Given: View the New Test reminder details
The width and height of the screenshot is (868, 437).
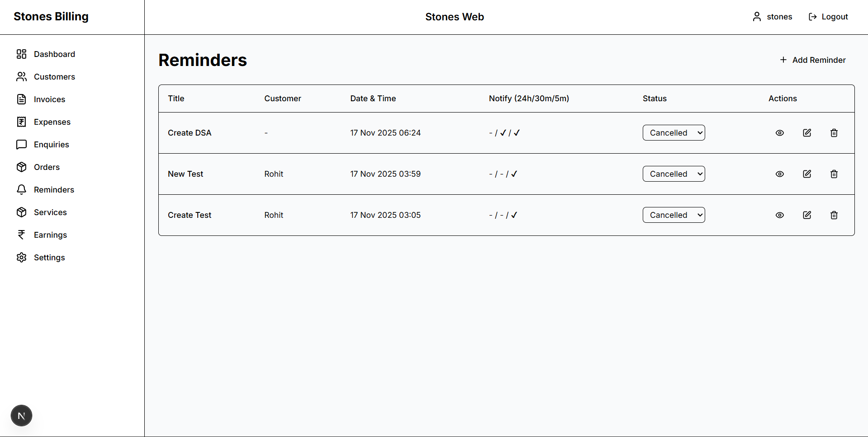Looking at the screenshot, I should click(779, 174).
